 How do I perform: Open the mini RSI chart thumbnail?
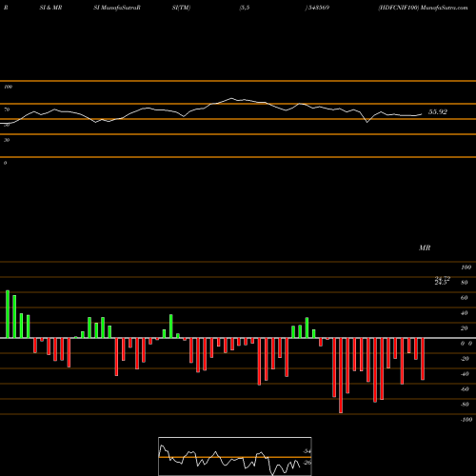point(235,456)
